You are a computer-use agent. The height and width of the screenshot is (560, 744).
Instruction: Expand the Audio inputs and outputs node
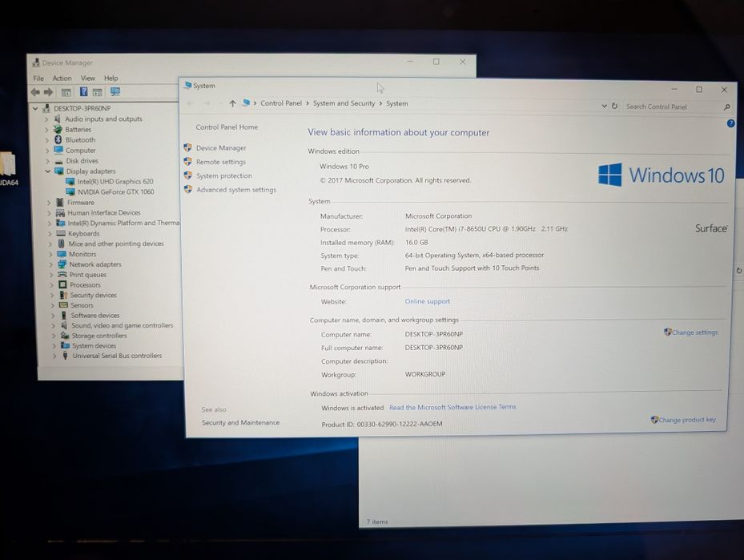coord(46,119)
